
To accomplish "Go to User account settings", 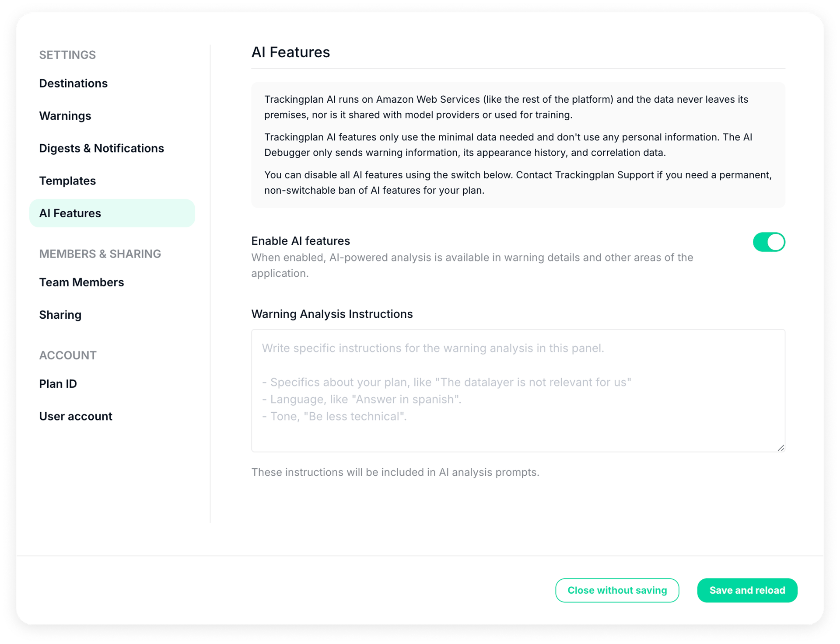I will [x=76, y=416].
